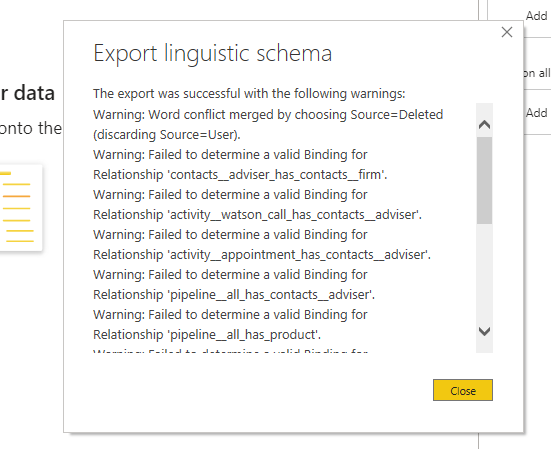This screenshot has height=449, width=551.
Task: Click the chart thumbnail with yellow lines
Action: tap(21, 208)
